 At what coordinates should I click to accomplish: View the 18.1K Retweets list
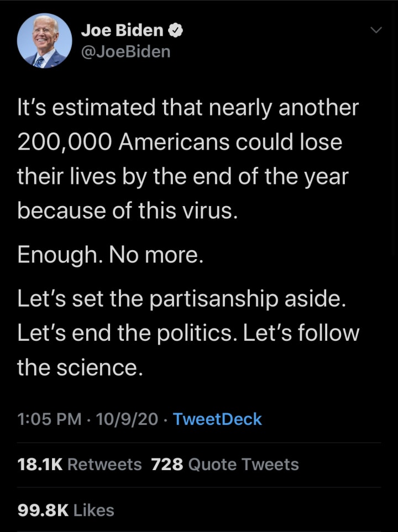point(80,465)
